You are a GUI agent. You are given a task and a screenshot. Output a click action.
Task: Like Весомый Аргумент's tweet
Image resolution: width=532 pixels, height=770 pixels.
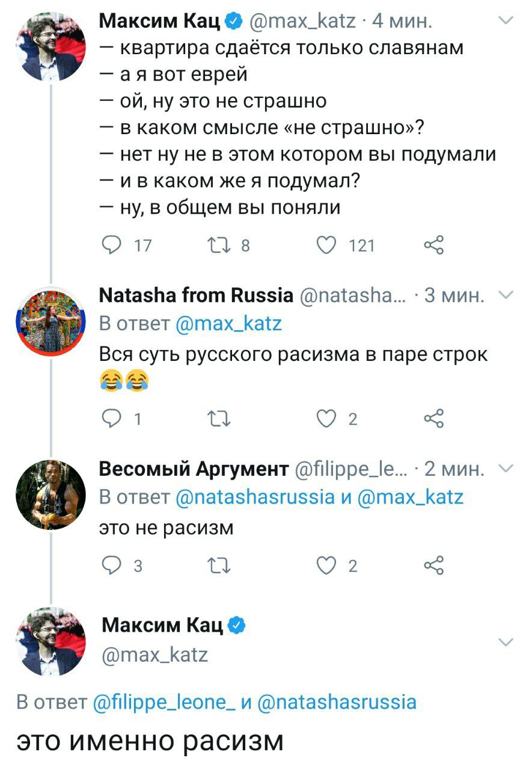328,565
